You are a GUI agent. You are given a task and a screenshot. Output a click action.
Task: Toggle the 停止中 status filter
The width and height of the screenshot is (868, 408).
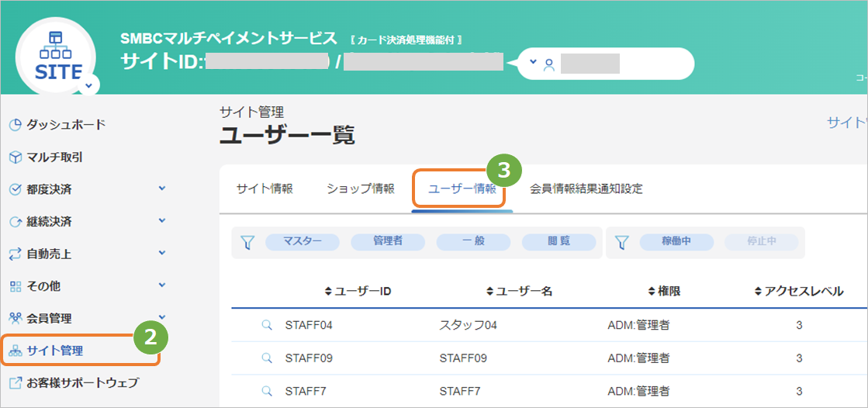[x=761, y=242]
